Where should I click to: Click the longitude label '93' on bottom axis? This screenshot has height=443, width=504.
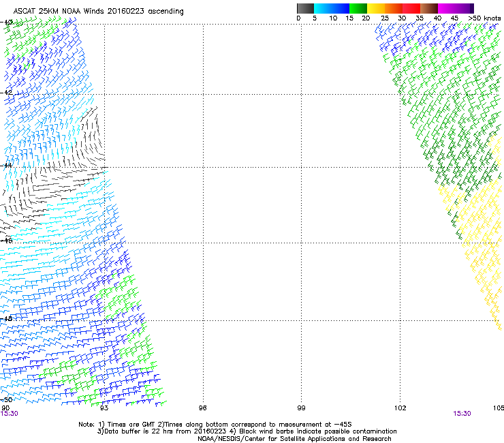coord(104,408)
